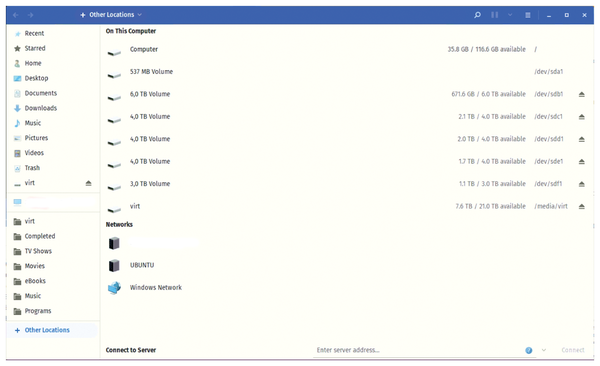Click the Connect button
This screenshot has height=366, width=600.
(x=573, y=350)
